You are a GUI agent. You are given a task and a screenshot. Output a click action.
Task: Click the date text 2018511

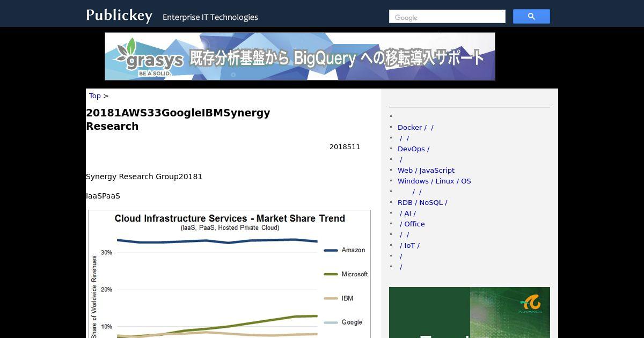[345, 146]
